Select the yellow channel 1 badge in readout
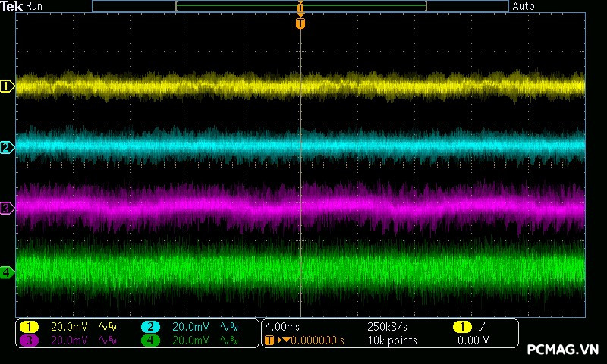Image resolution: width=607 pixels, height=364 pixels. pos(29,327)
